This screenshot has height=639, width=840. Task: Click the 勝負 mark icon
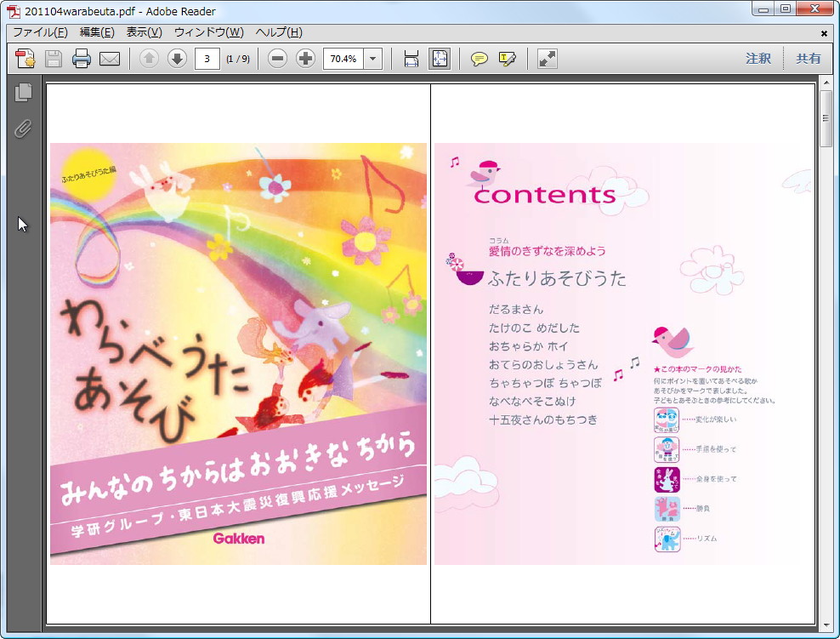click(x=667, y=509)
